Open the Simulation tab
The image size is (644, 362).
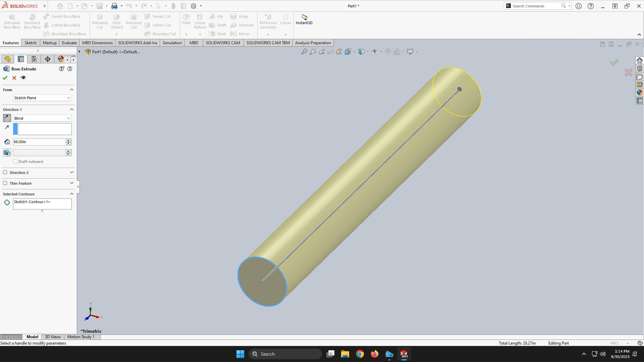172,43
